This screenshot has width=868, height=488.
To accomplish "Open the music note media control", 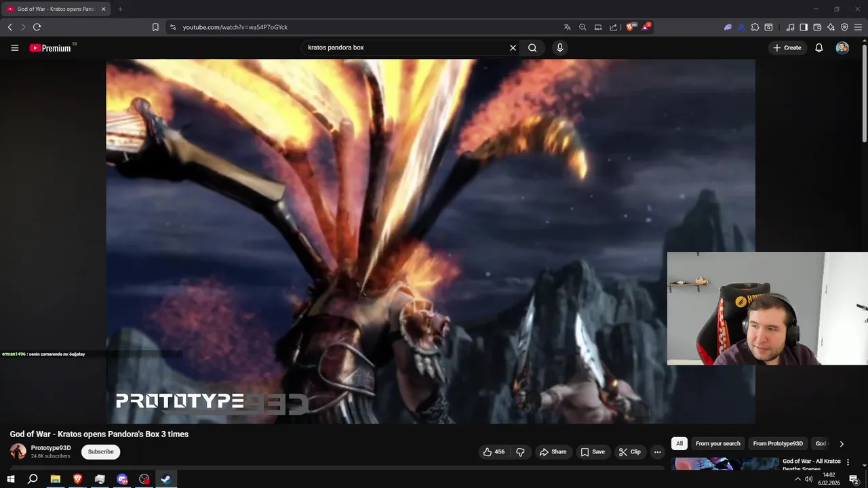I will 790,27.
